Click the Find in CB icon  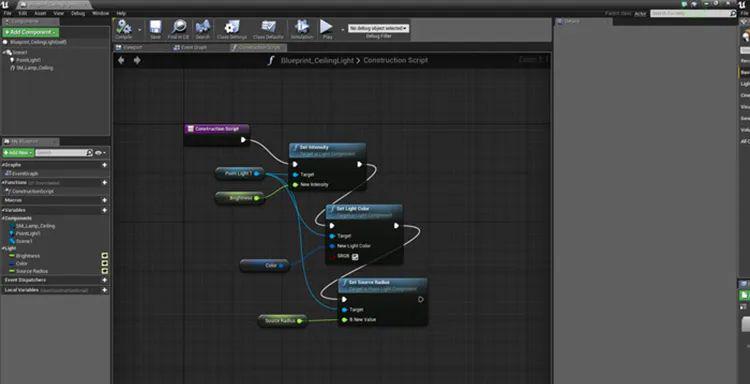[x=179, y=29]
